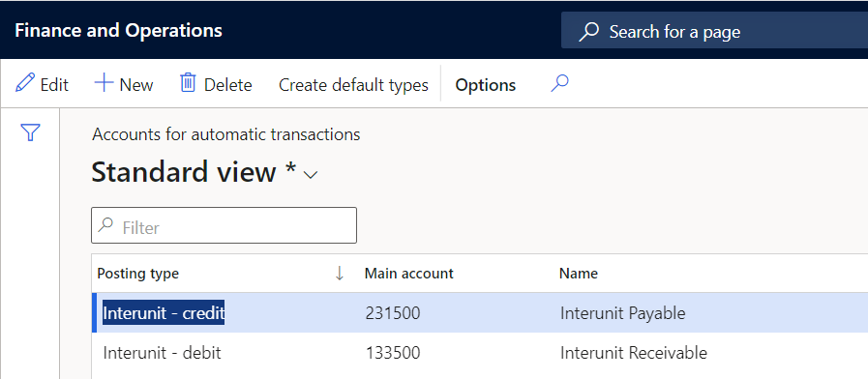Click Create default types
The height and width of the screenshot is (379, 868).
(353, 85)
